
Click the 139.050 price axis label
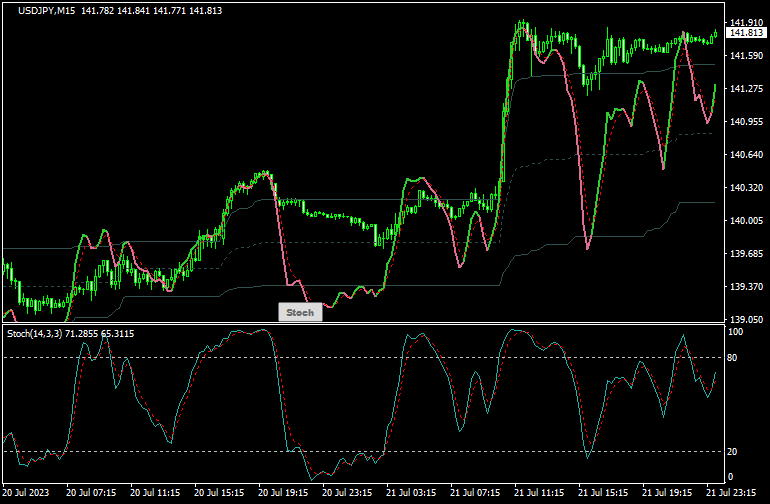pos(746,319)
